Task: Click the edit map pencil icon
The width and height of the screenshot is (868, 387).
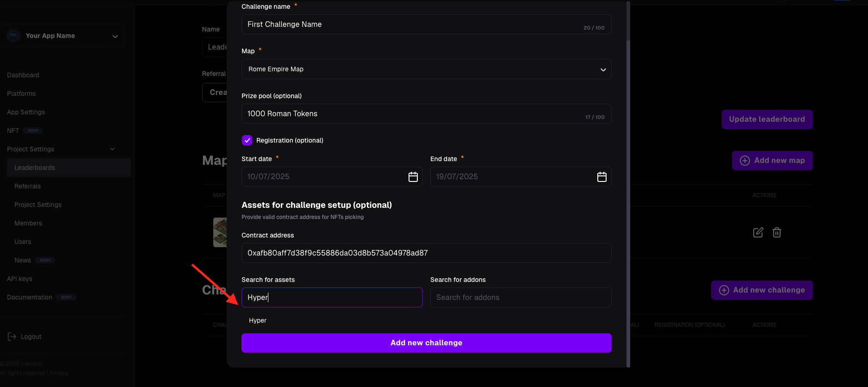Action: coord(758,232)
